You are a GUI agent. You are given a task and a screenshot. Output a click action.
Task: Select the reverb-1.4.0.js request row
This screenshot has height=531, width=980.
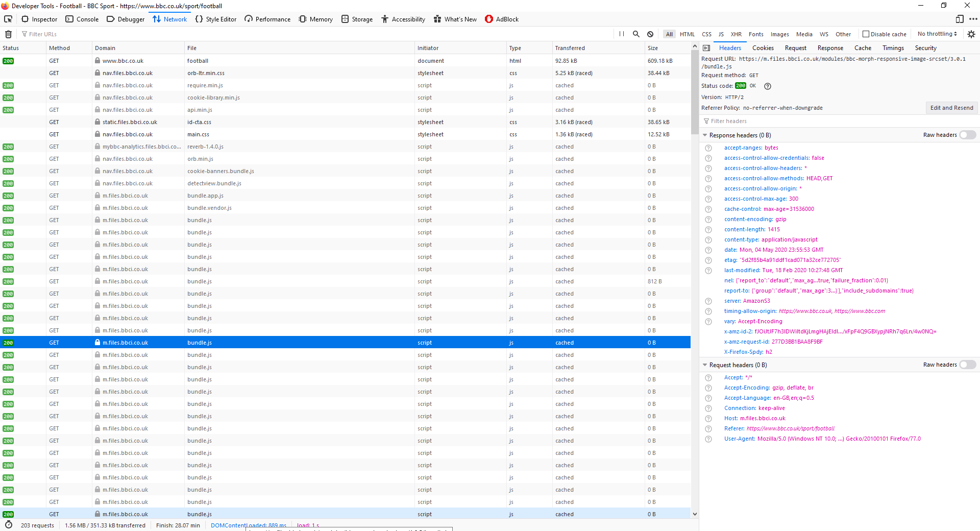(x=345, y=147)
